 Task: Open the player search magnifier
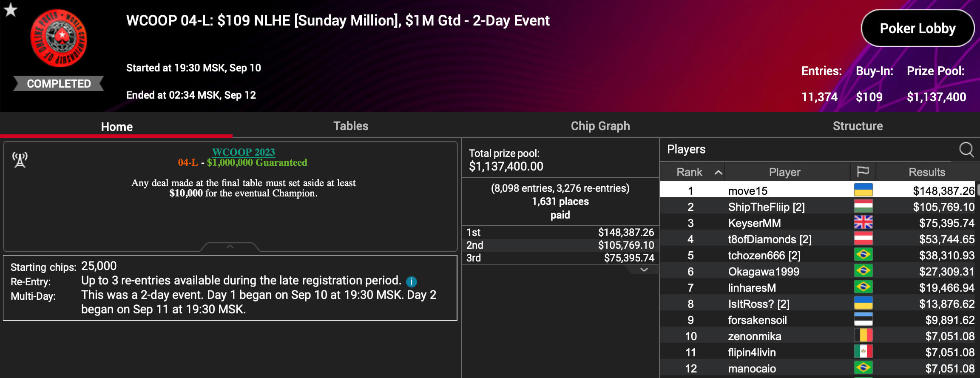click(966, 150)
